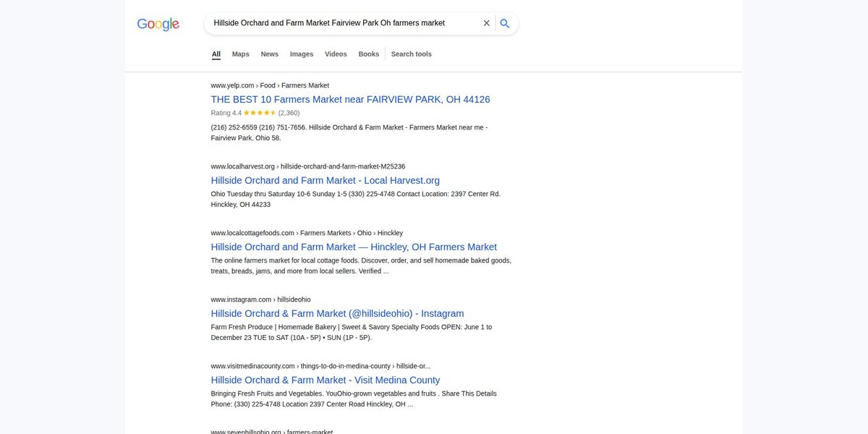Click the star rating on Yelp result
868x434 pixels.
pyautogui.click(x=260, y=113)
